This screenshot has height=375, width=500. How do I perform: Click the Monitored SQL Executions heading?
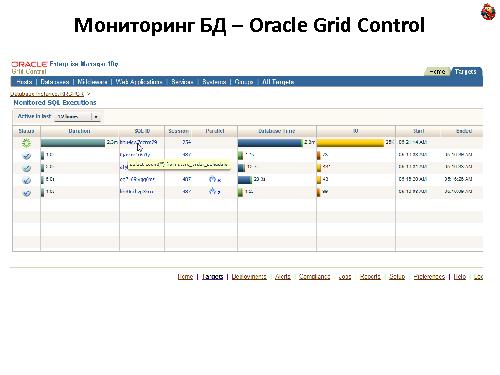[x=55, y=103]
